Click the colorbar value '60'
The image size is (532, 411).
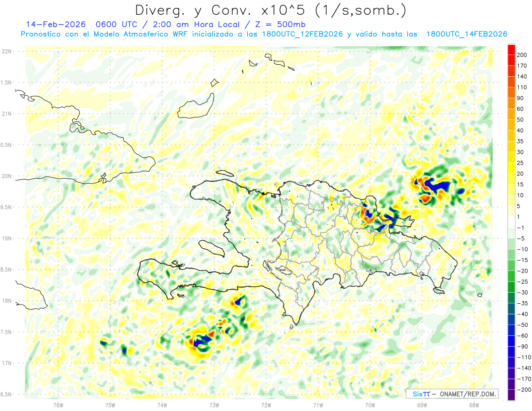tap(521, 109)
